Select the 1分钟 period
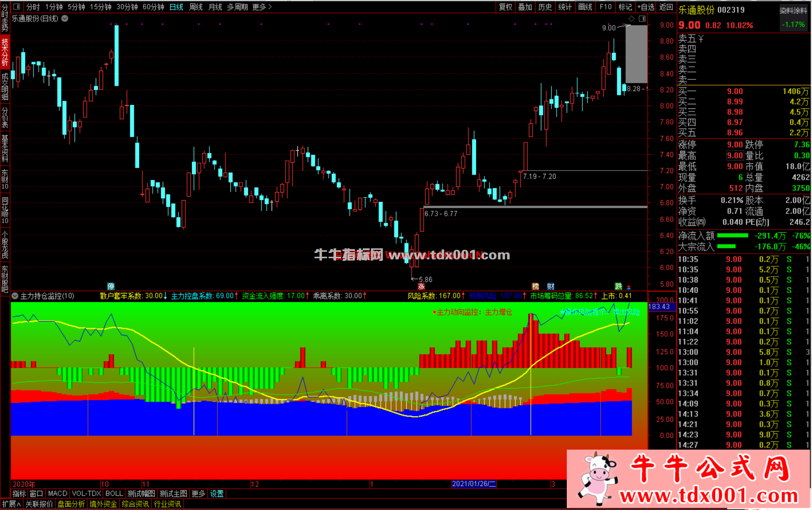Viewport: 812px width, 510px height. (x=54, y=7)
